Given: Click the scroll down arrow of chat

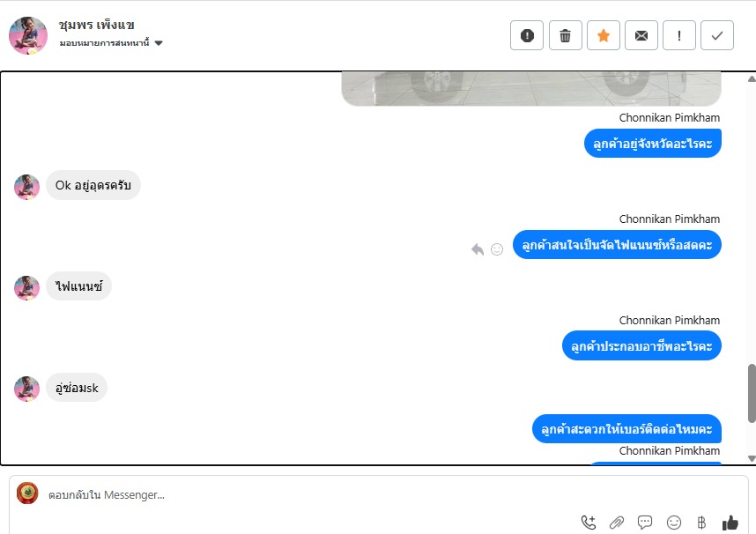Looking at the screenshot, I should coord(752,458).
